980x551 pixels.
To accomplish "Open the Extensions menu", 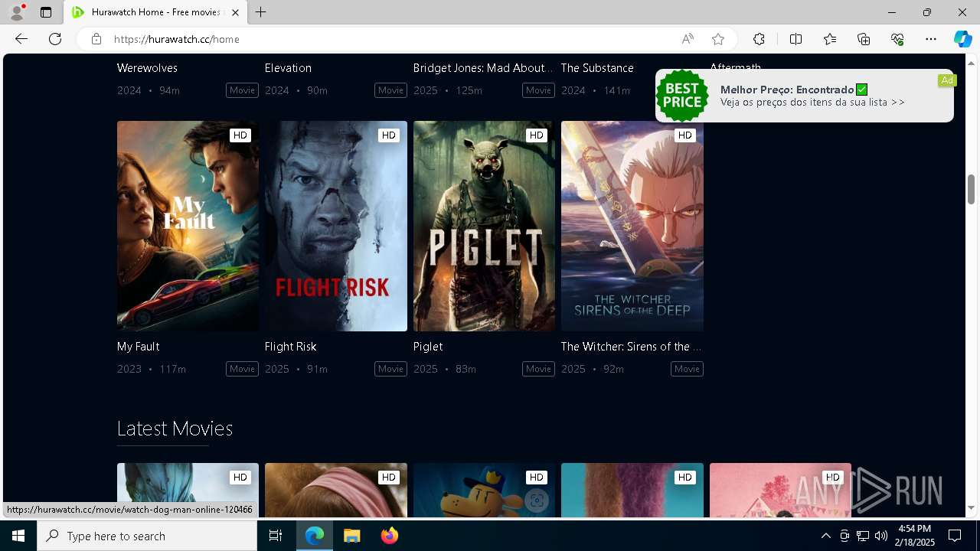I will (759, 39).
